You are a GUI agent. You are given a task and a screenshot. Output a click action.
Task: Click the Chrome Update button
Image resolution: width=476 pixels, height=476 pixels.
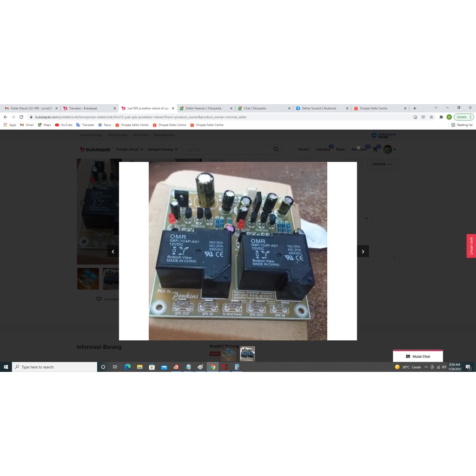click(x=463, y=117)
